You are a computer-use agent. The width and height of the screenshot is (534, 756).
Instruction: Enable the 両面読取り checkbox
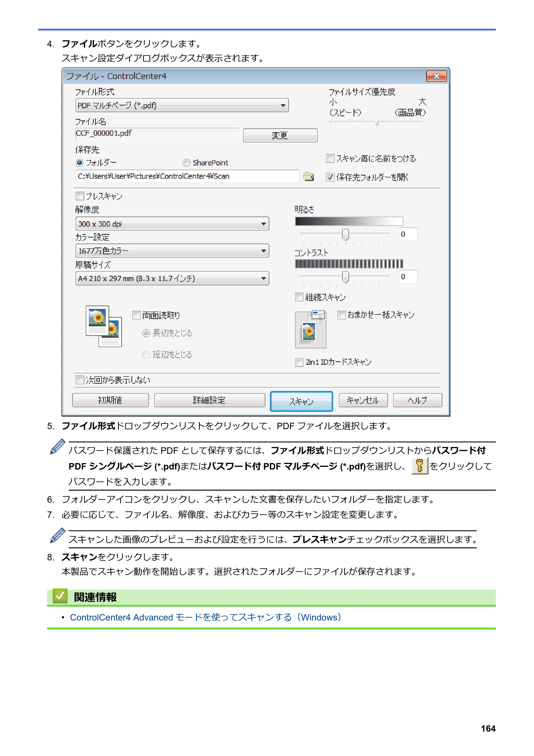(x=136, y=315)
